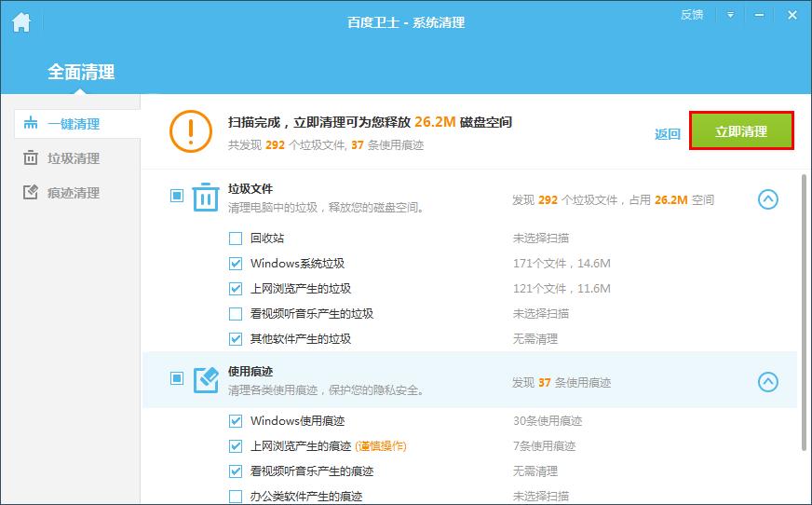This screenshot has width=812, height=505.
Task: Click the home icon in title bar
Action: [x=20, y=22]
